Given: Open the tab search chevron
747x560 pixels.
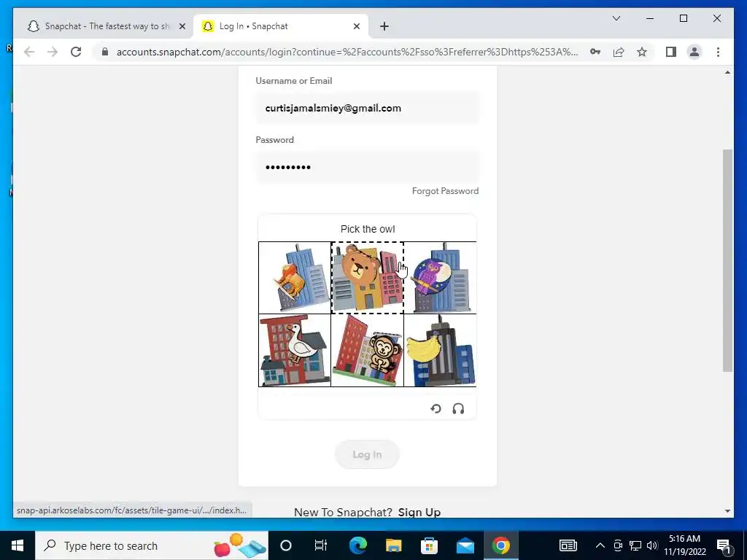Looking at the screenshot, I should (x=616, y=18).
